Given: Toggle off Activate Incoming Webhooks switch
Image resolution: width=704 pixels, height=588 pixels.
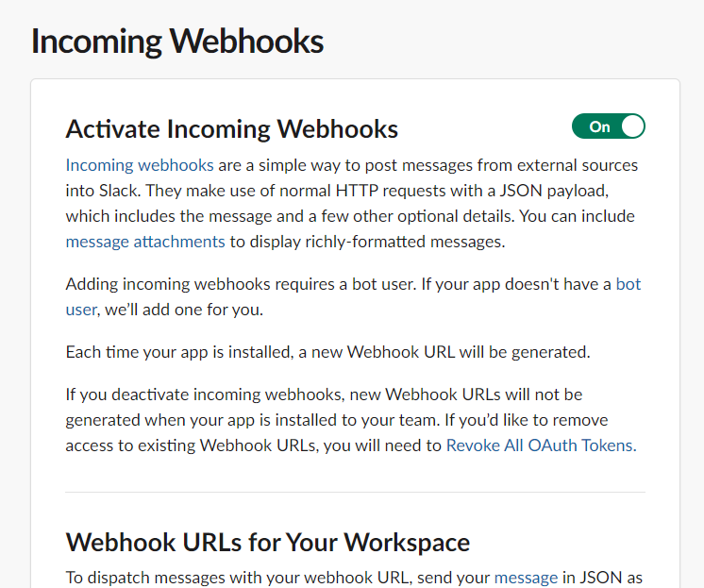Looking at the screenshot, I should [609, 126].
